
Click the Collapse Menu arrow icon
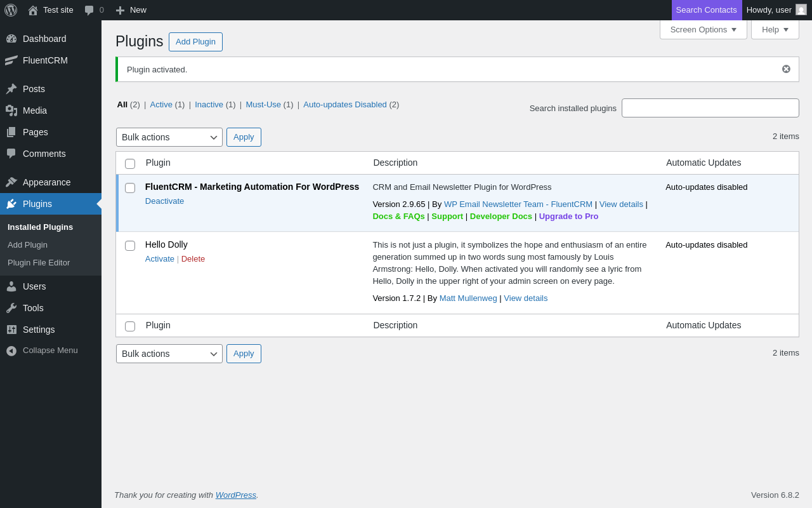tap(11, 351)
